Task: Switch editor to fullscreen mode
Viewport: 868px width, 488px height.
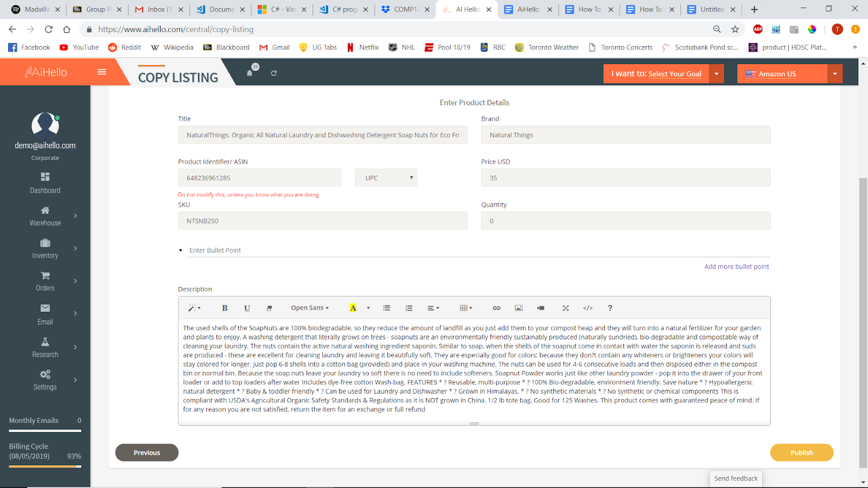Action: [x=565, y=308]
